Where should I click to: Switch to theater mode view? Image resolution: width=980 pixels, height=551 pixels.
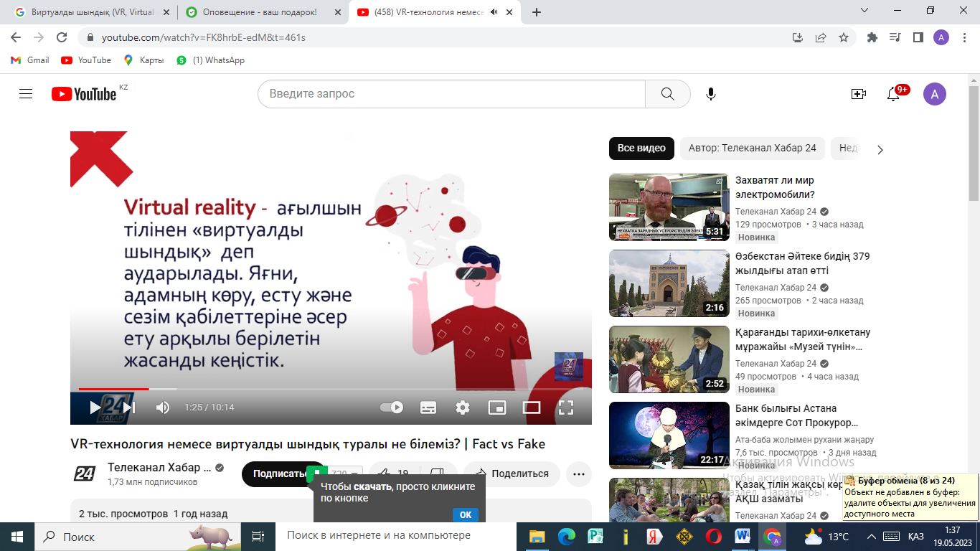[532, 408]
